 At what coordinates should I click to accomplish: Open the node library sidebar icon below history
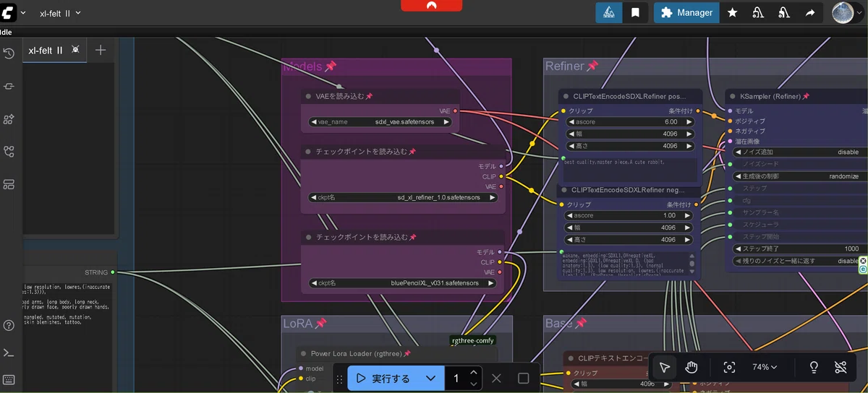tap(9, 86)
